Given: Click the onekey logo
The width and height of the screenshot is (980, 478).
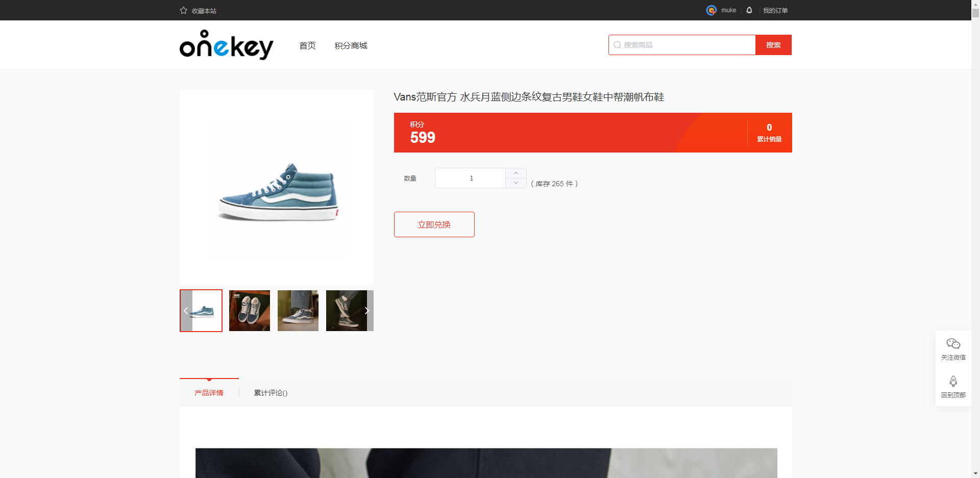Looking at the screenshot, I should tap(227, 45).
